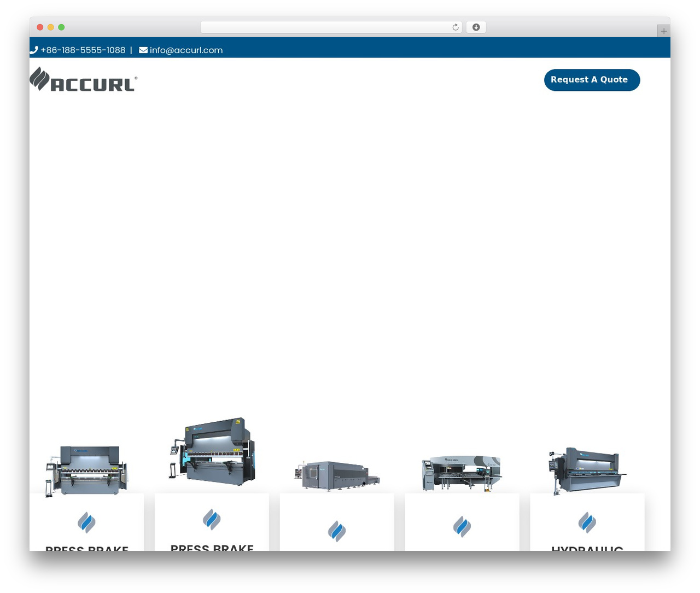Maximize the browser with the green button
Screen dimensions: 700x593
tap(61, 27)
